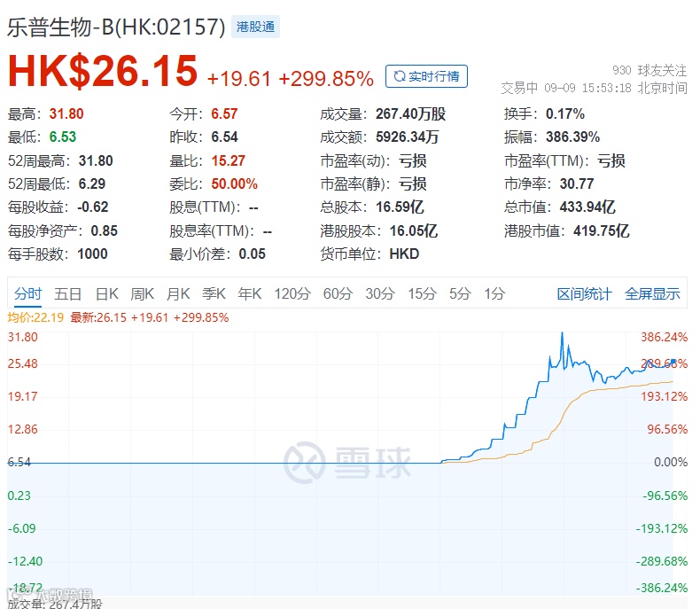Click the 成交额 value 5926.34万
700x609 pixels.
tap(407, 137)
